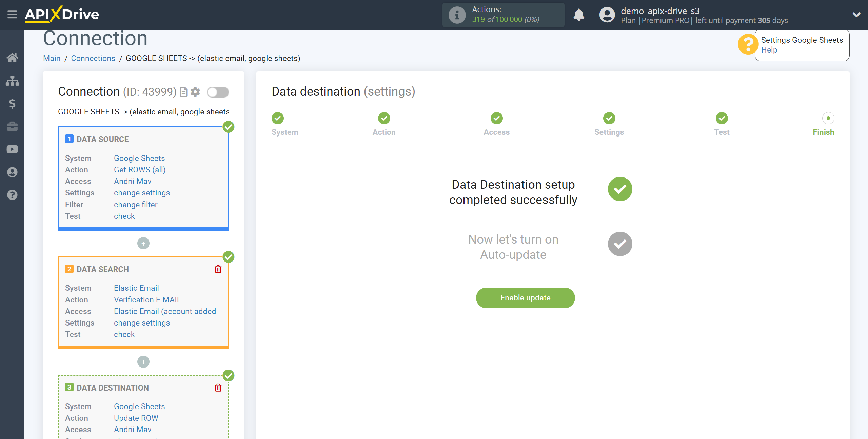Click Enable update green button
This screenshot has height=439, width=868.
coord(526,298)
